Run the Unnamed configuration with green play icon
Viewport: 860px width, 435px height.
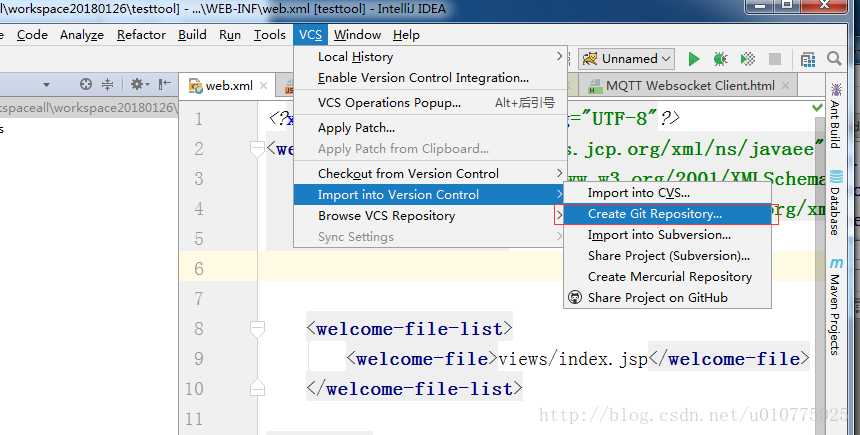pyautogui.click(x=694, y=59)
